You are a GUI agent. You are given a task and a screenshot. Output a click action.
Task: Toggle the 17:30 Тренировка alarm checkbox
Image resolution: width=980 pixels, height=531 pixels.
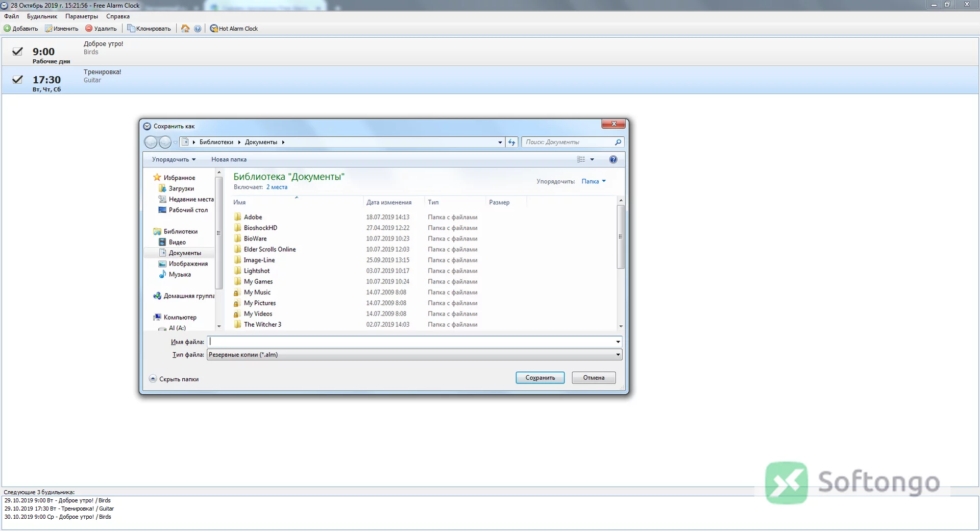17,79
